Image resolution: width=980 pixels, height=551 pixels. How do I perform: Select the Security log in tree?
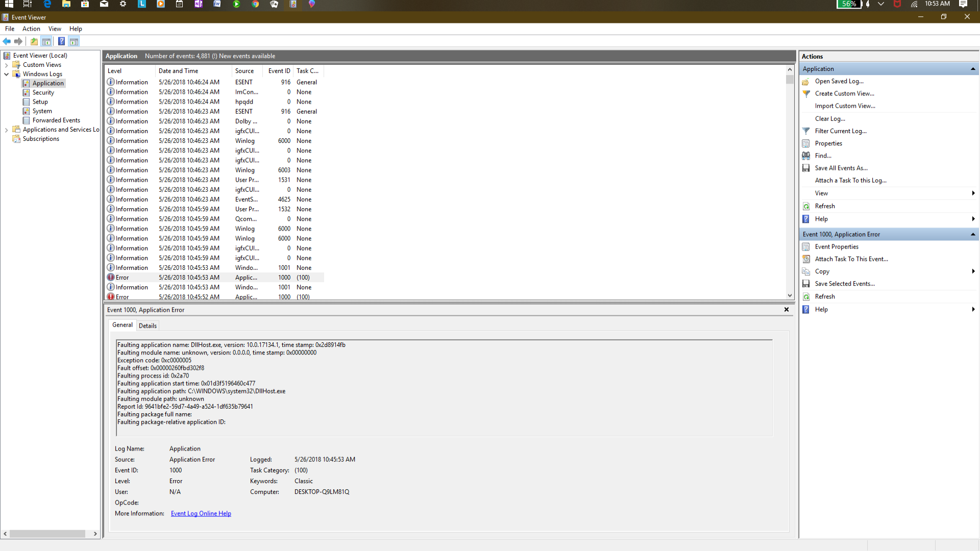(x=43, y=92)
